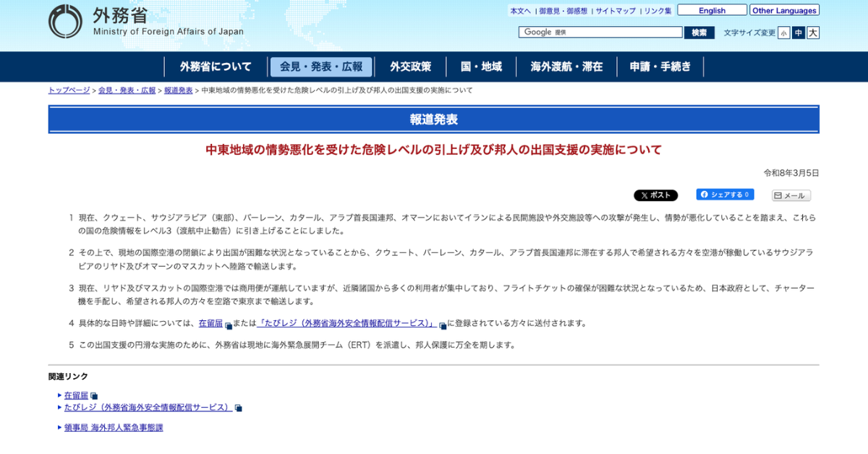This screenshot has width=868, height=454.
Task: Open the 国・地域 navigation menu
Action: [481, 67]
